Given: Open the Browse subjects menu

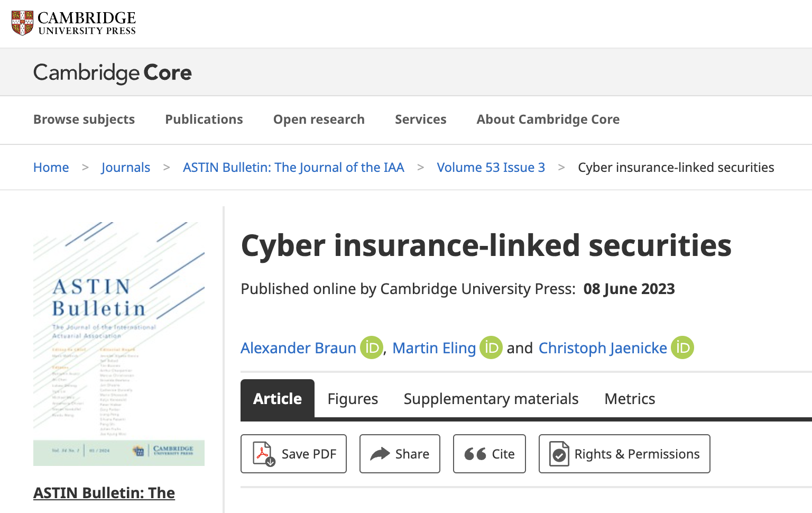Looking at the screenshot, I should (84, 120).
